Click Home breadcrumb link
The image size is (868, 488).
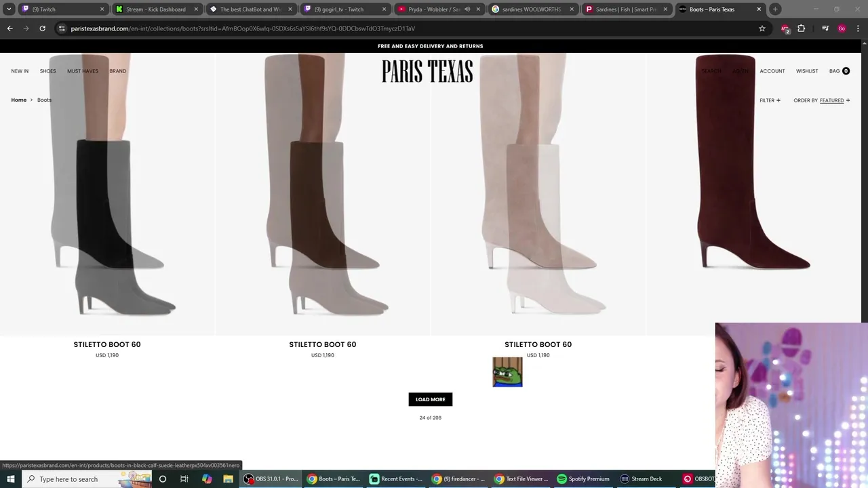[19, 100]
